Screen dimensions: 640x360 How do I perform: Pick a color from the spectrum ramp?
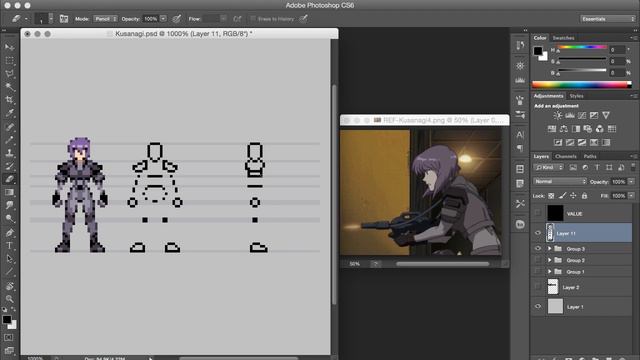582,85
